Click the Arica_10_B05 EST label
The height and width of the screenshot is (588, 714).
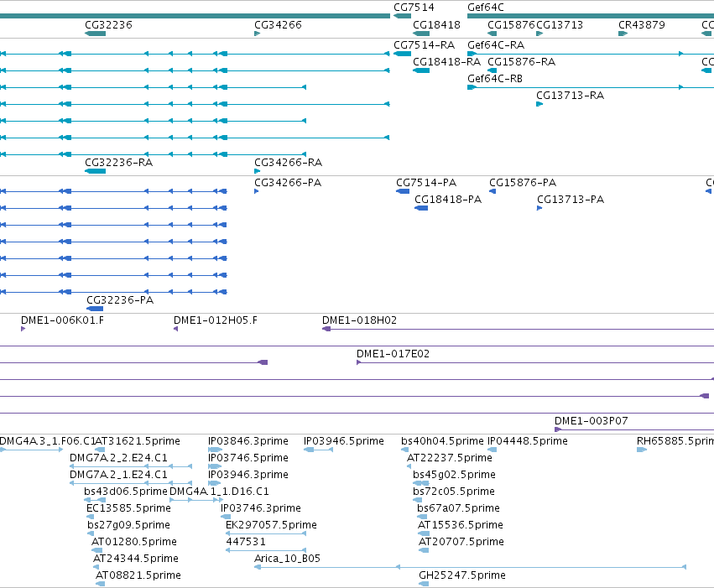click(x=287, y=559)
